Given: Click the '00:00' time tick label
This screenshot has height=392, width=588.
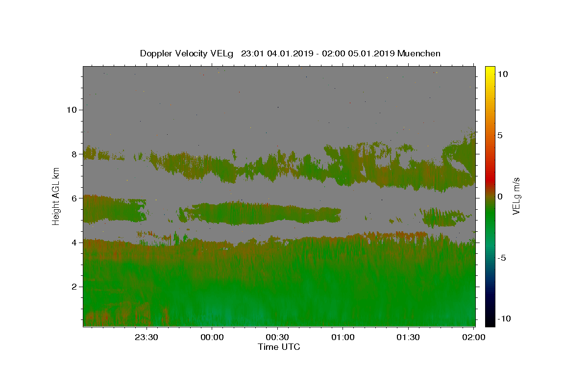Looking at the screenshot, I should 212,337.
